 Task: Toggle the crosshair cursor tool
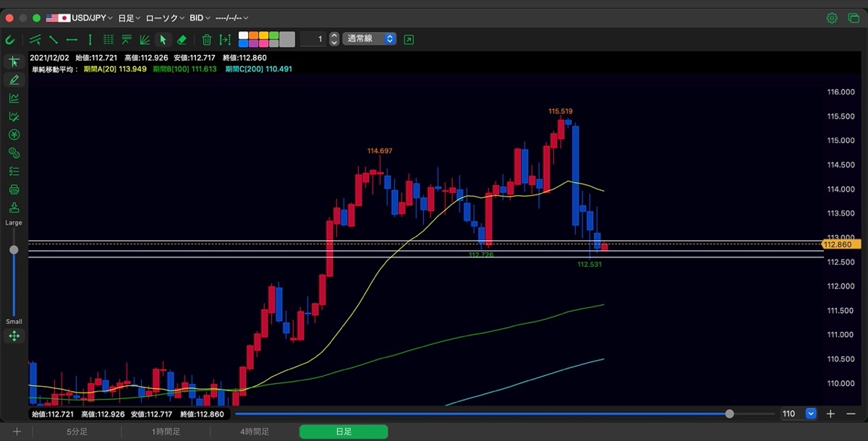pyautogui.click(x=14, y=61)
